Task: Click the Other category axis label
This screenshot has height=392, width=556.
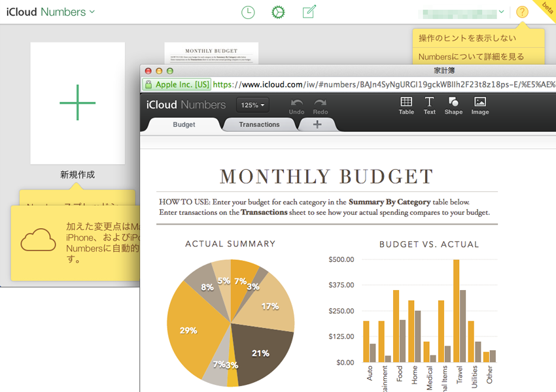Action: 489,374
